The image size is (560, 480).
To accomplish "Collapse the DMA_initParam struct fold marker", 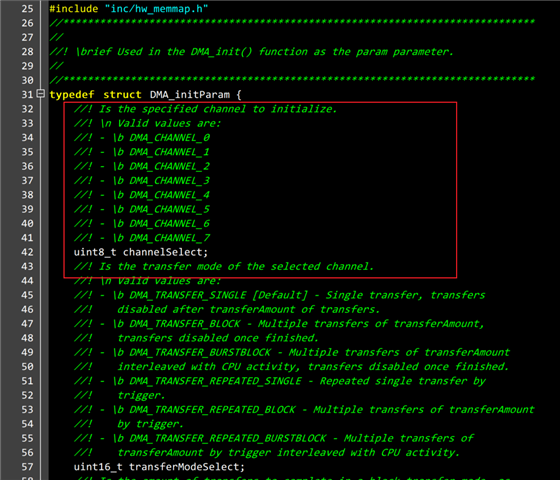I will pyautogui.click(x=41, y=94).
